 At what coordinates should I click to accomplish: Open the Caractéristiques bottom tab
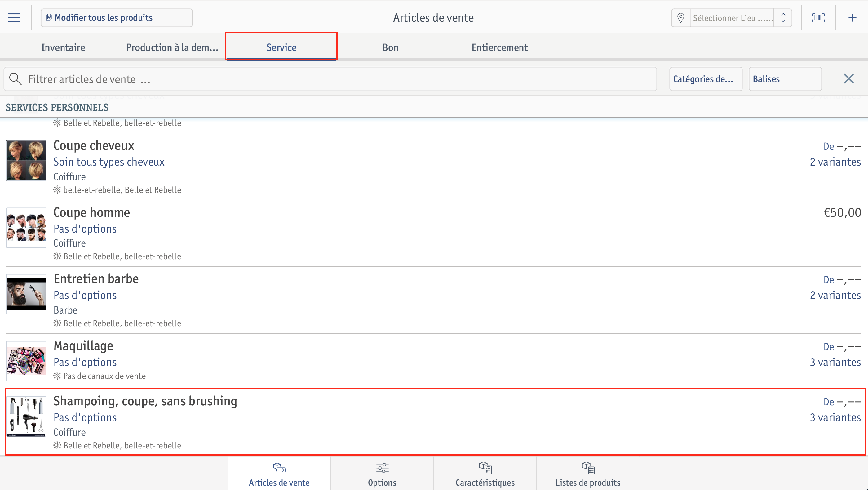tap(485, 474)
